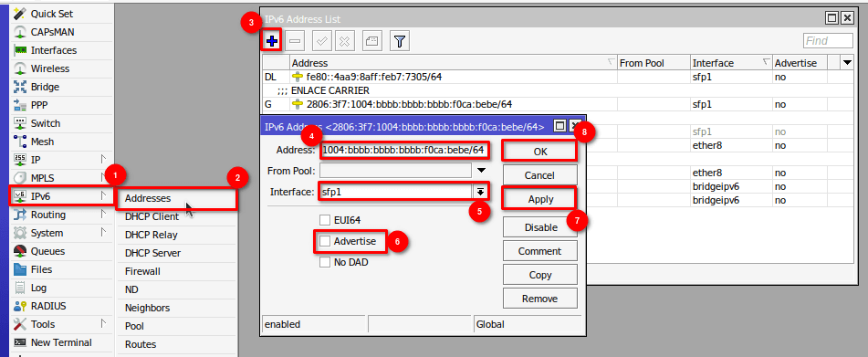Click the Disable button in dialog
Image resolution: width=868 pixels, height=357 pixels.
click(539, 227)
